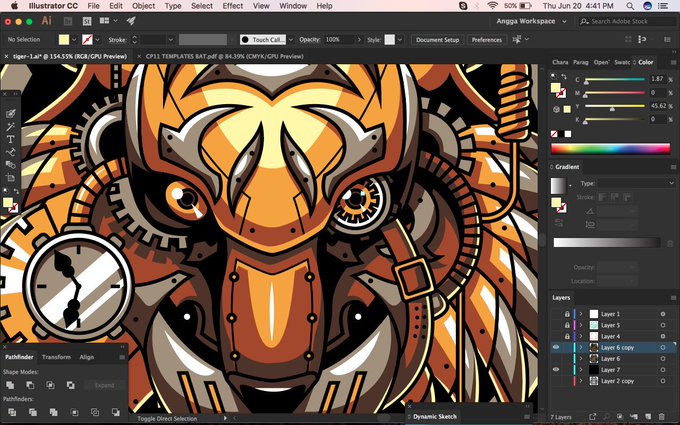Click the Yellow slider in Color panel
Screen dimensions: 680x425
pyautogui.click(x=615, y=106)
